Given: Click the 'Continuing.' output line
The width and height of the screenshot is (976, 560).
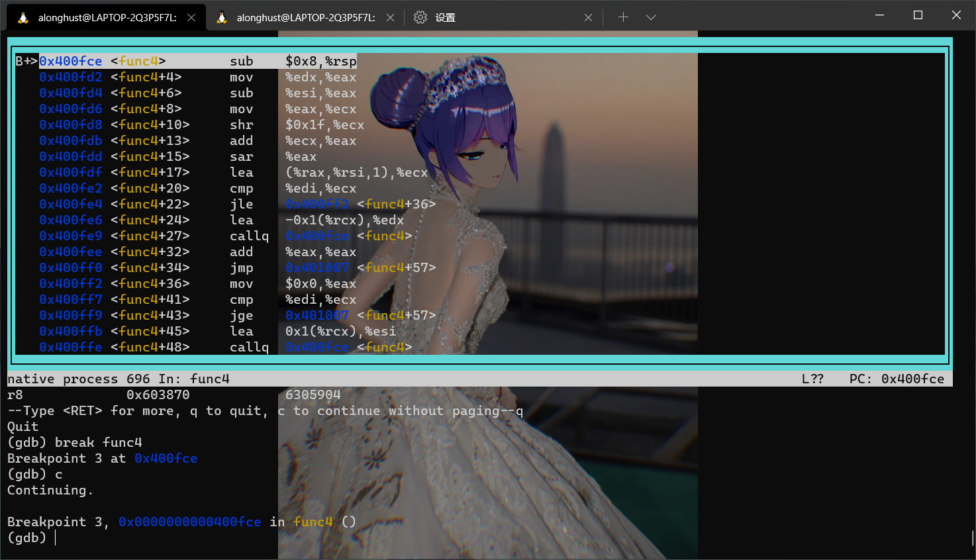Looking at the screenshot, I should (50, 490).
